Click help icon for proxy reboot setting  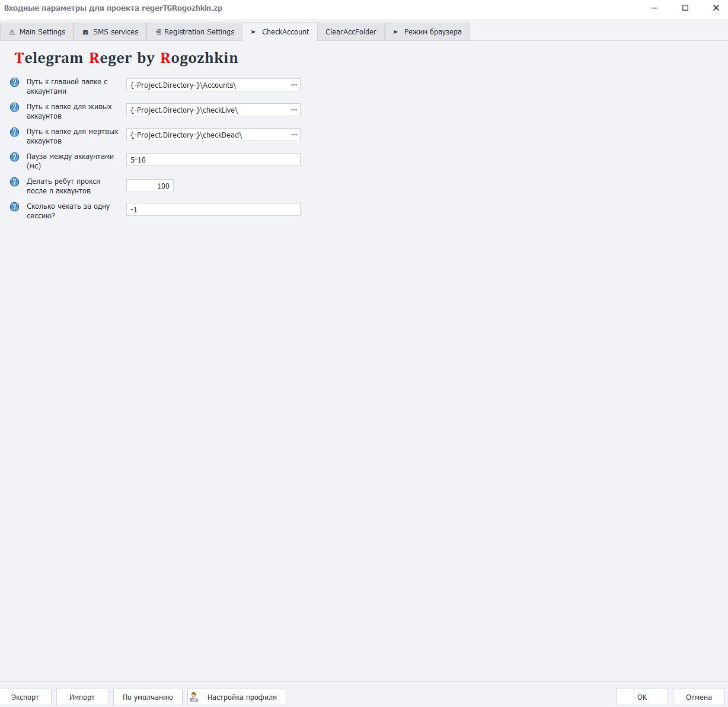[x=15, y=182]
